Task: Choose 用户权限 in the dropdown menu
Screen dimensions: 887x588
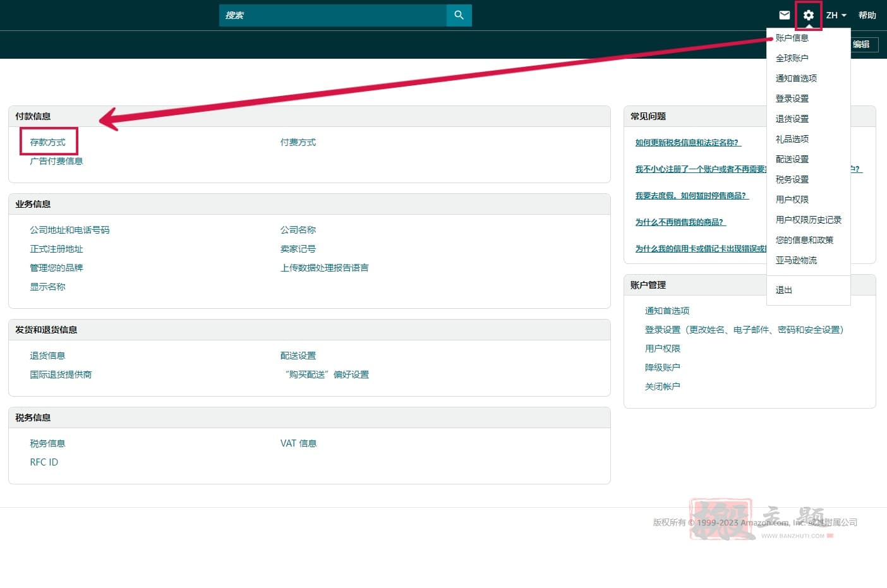Action: click(792, 200)
